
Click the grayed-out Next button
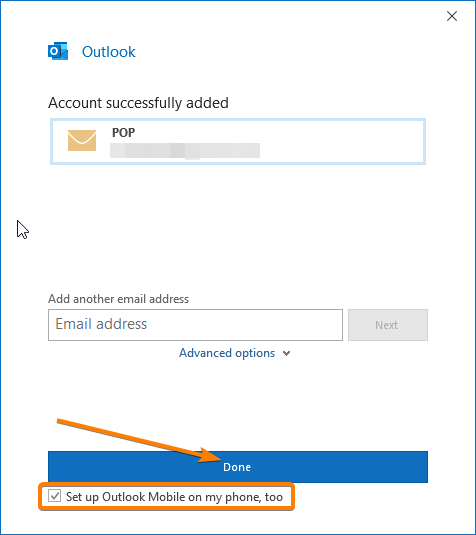point(388,325)
